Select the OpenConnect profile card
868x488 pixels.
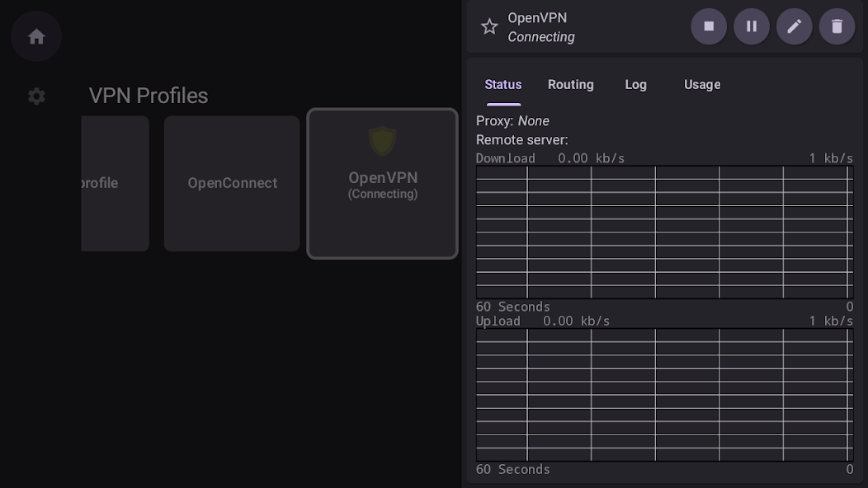pos(232,183)
